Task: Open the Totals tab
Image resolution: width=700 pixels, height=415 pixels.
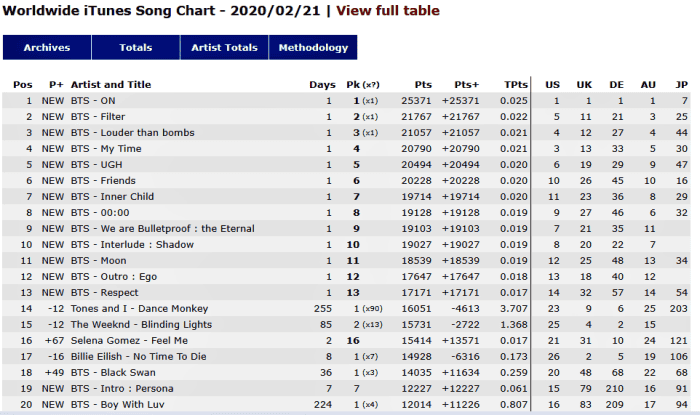Action: (x=136, y=47)
